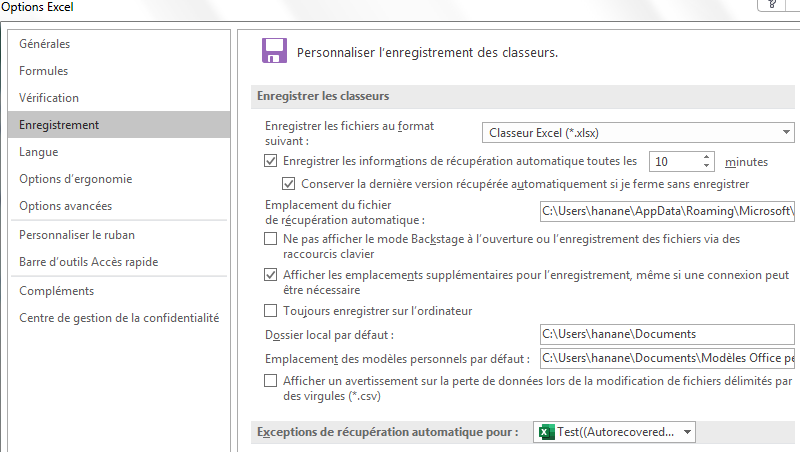Open Centre de gestion de la confidentialité
Viewport: 800px width, 452px height.
click(119, 318)
